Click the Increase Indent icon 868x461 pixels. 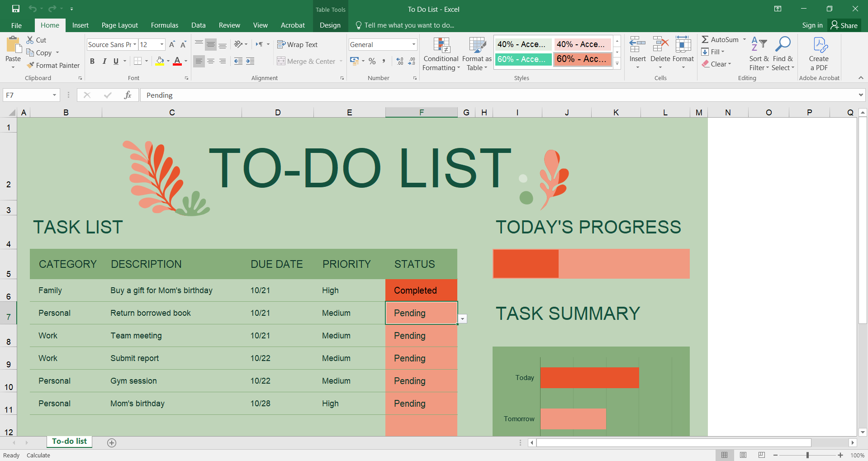pos(250,62)
